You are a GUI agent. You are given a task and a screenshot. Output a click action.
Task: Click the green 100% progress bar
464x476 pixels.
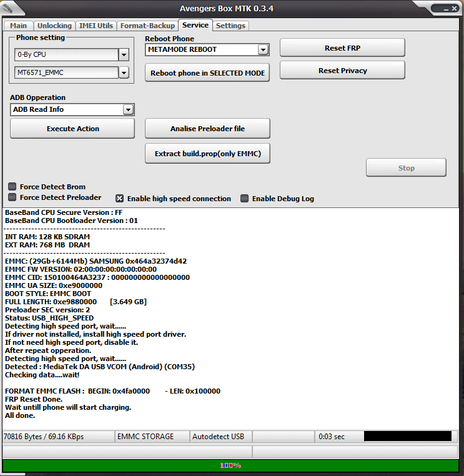(x=230, y=465)
